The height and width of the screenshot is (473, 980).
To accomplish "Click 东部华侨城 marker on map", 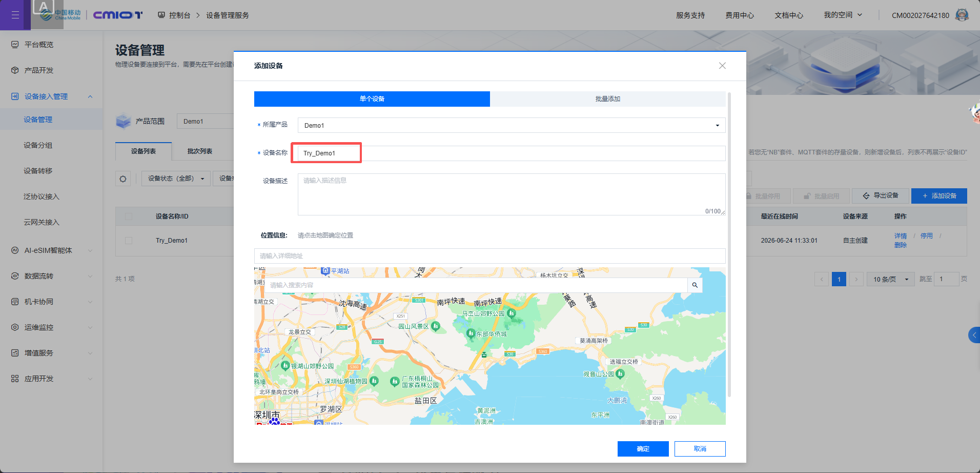I will [x=471, y=333].
